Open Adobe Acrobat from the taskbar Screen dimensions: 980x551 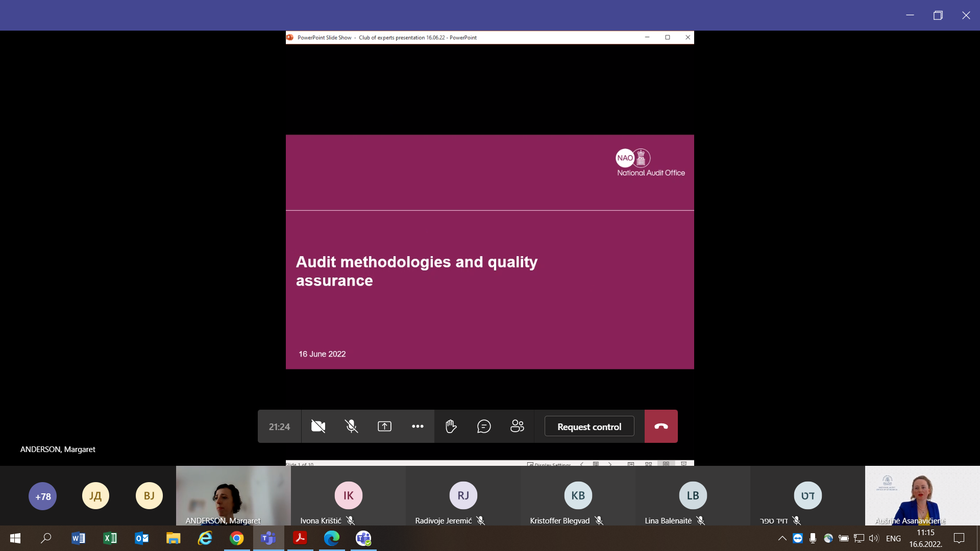click(300, 538)
